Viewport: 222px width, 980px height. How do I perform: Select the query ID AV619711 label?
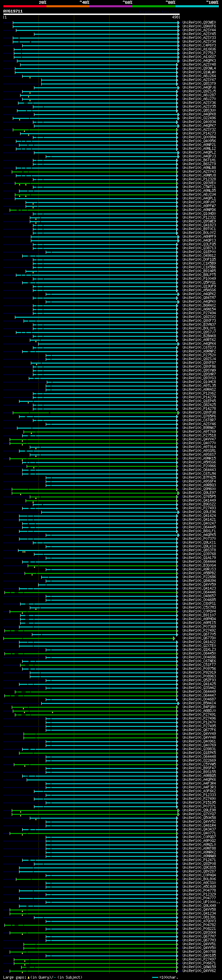pos(13,11)
